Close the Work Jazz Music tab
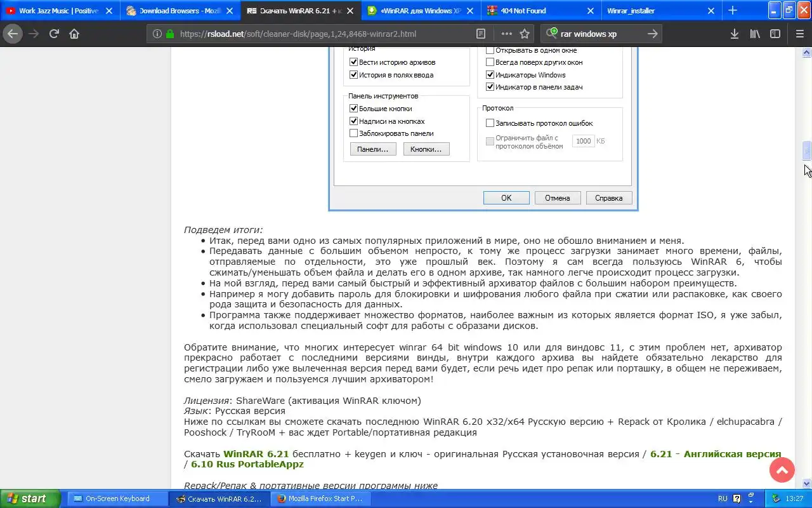 point(109,11)
